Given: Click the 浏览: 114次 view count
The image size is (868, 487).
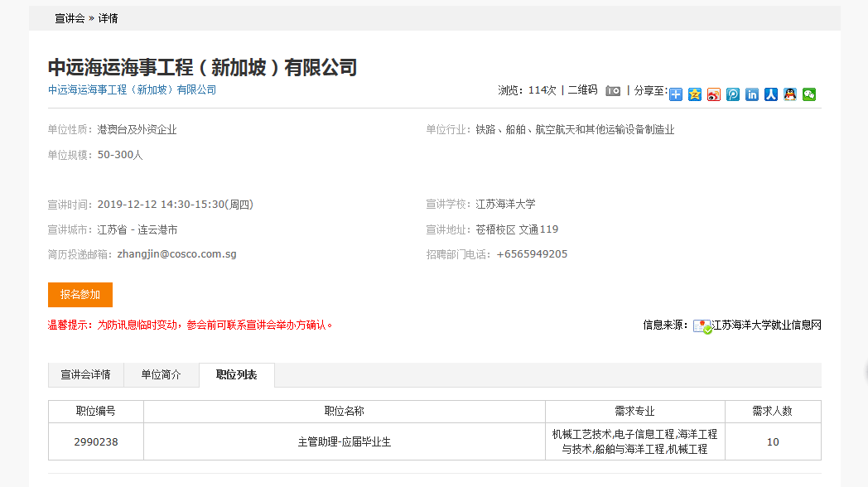Looking at the screenshot, I should [x=527, y=90].
